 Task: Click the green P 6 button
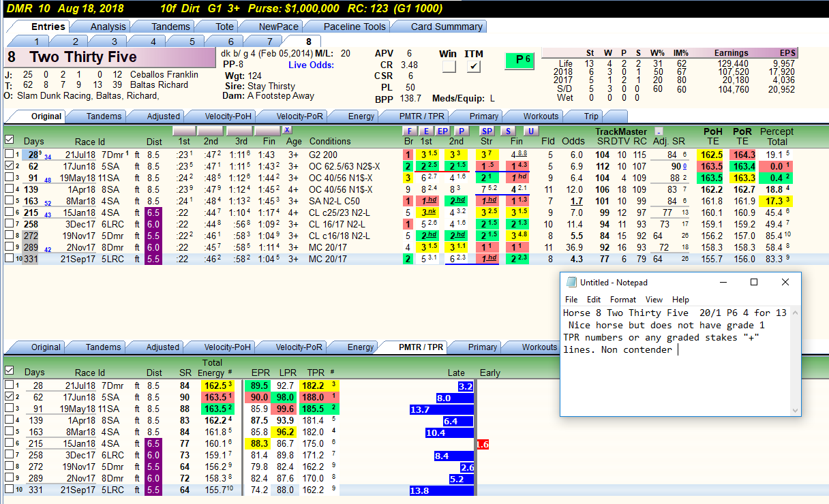(519, 60)
